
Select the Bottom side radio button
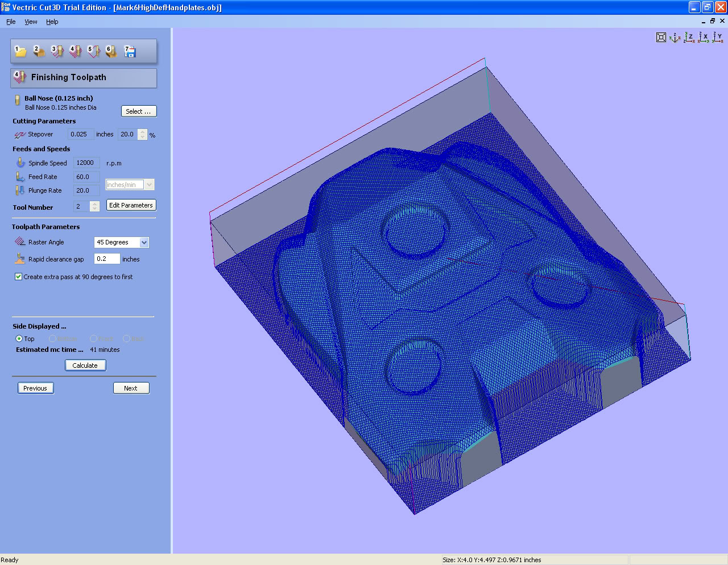point(52,339)
